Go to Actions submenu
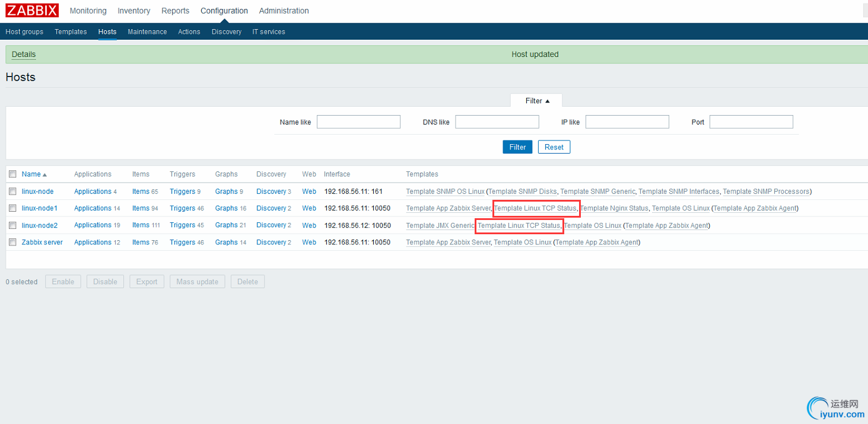This screenshot has width=868, height=424. pyautogui.click(x=189, y=32)
